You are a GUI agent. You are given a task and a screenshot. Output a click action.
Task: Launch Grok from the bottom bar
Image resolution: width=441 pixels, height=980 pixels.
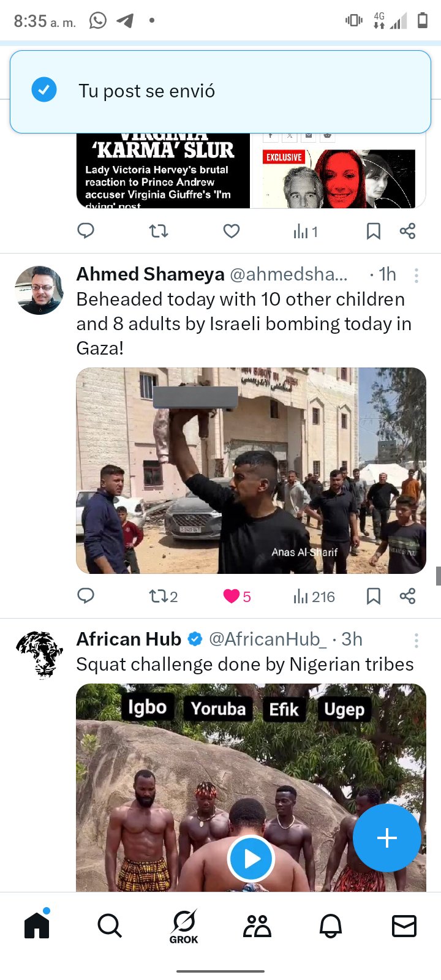point(184,926)
